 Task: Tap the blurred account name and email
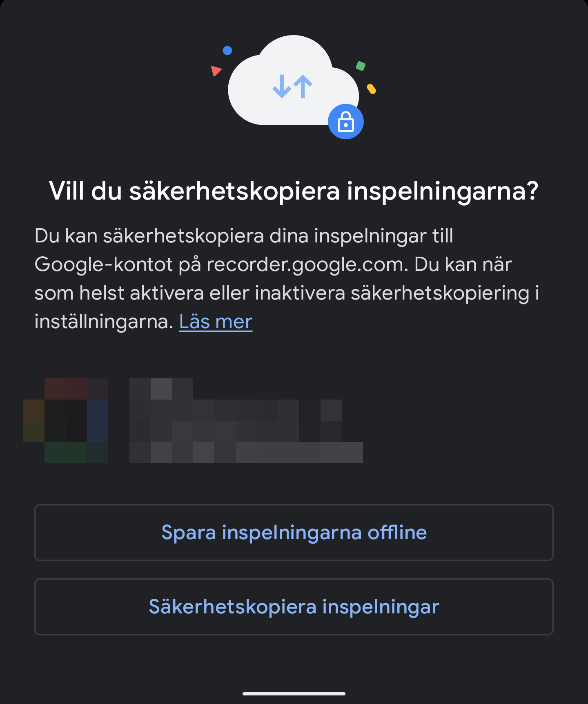246,421
